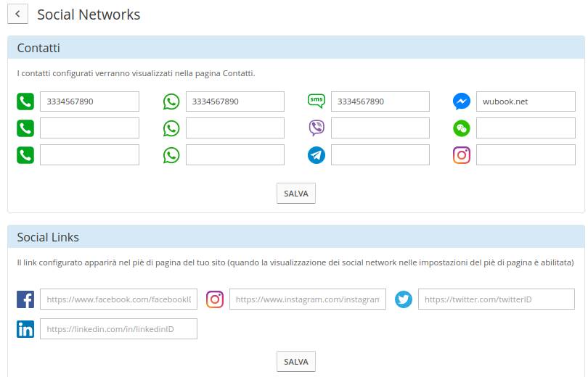The image size is (588, 377).
Task: Click the Facebook Messenger icon
Action: 462,101
